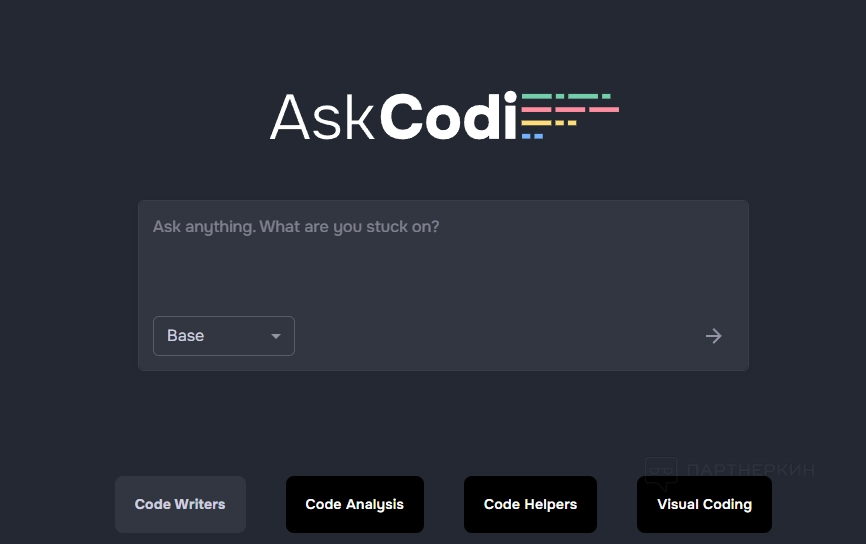Open the Base model dropdown
Screen dimensions: 866x544
point(224,336)
